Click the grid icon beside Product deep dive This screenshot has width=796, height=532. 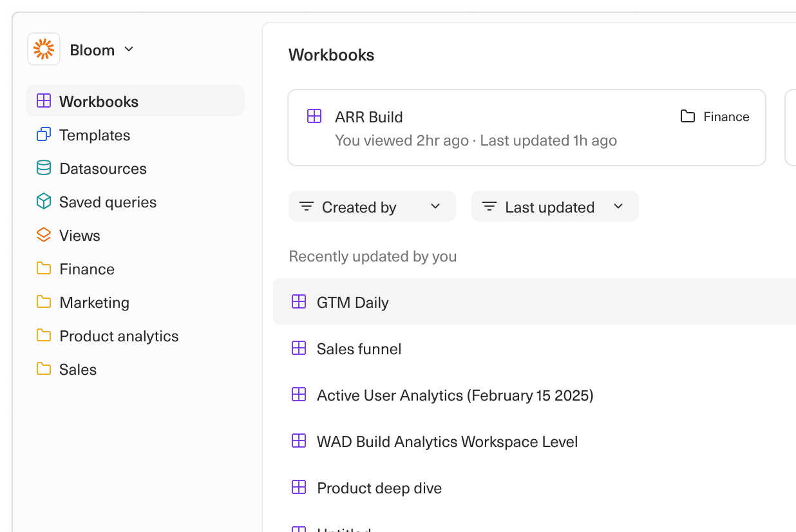(299, 488)
